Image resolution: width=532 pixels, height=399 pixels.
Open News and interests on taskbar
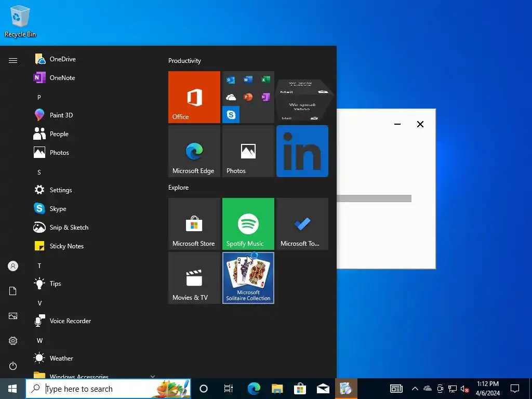(x=396, y=389)
